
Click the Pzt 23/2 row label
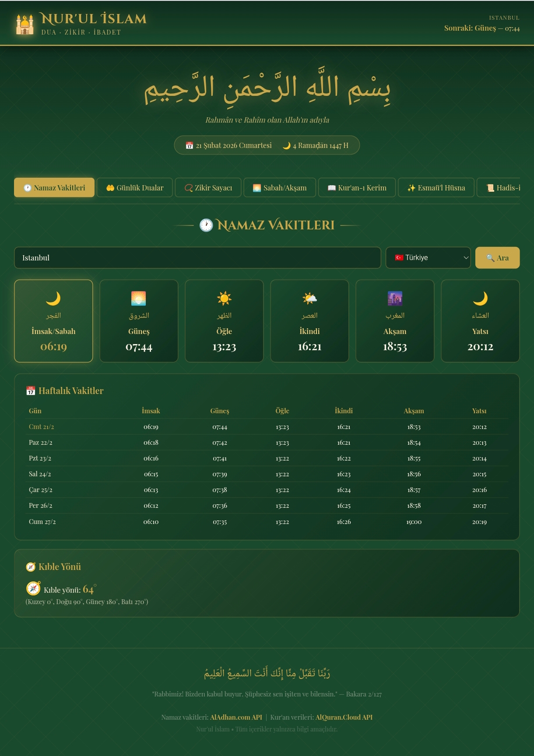pos(40,458)
